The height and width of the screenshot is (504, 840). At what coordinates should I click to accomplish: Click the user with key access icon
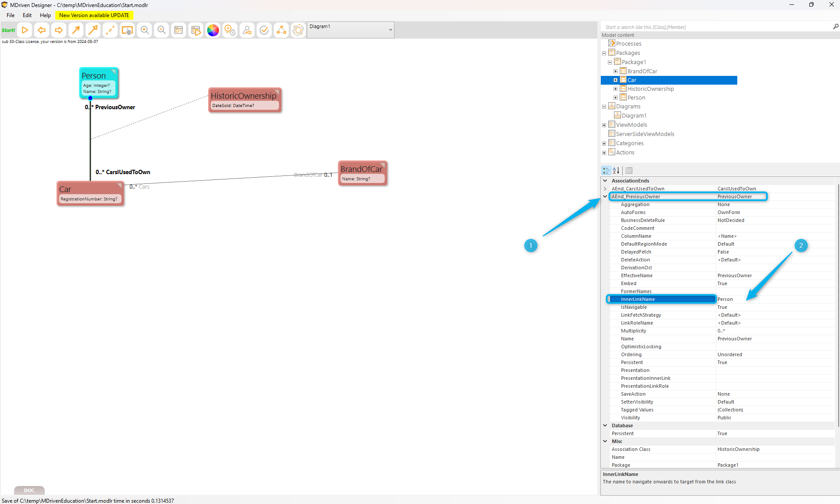[247, 30]
